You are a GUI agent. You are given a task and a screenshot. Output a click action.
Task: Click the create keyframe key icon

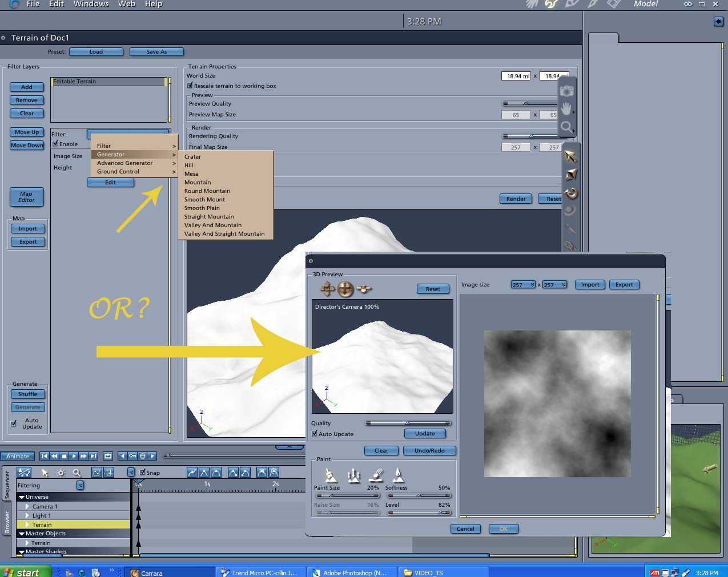(x=132, y=456)
